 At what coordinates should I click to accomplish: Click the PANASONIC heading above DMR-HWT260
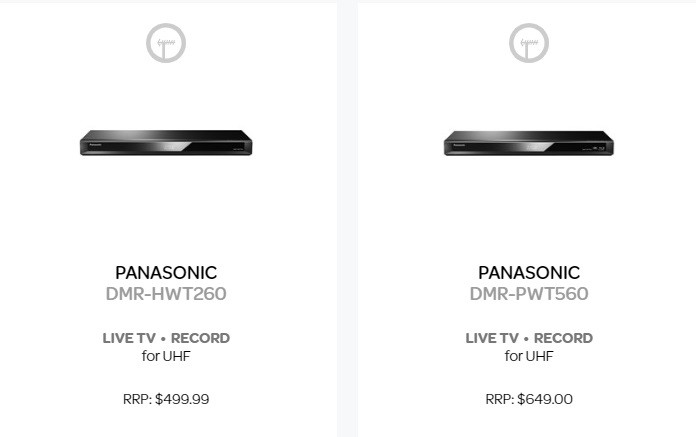click(x=166, y=273)
